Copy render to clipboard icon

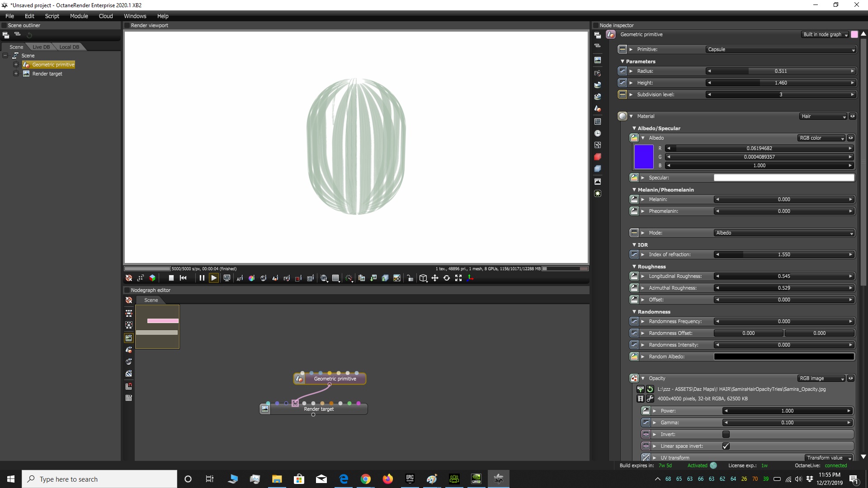coord(362,278)
